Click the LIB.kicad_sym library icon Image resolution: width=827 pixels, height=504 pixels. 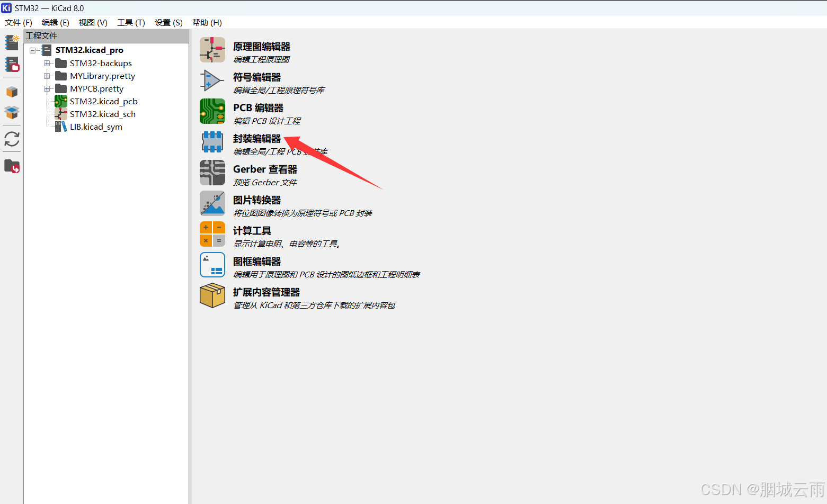coord(61,127)
